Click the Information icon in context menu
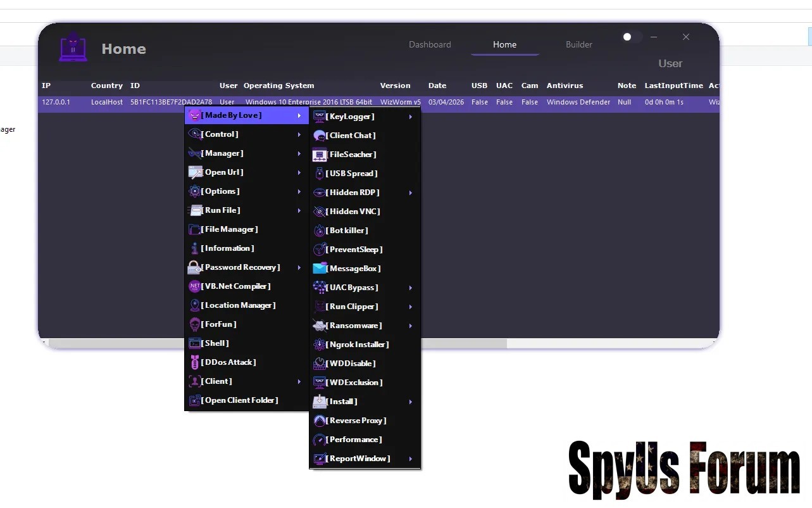This screenshot has width=812, height=508. pos(195,248)
